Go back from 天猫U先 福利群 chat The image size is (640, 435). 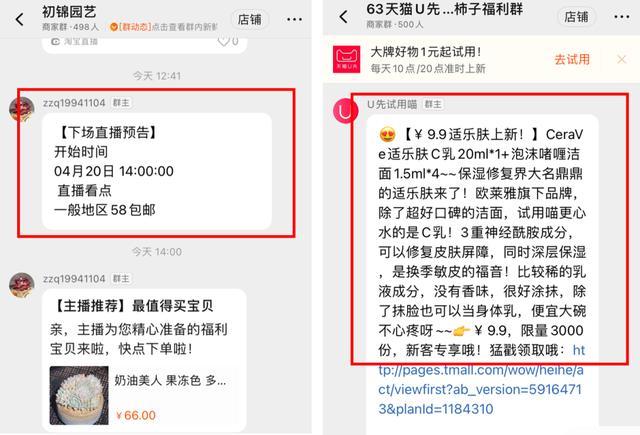coord(344,17)
